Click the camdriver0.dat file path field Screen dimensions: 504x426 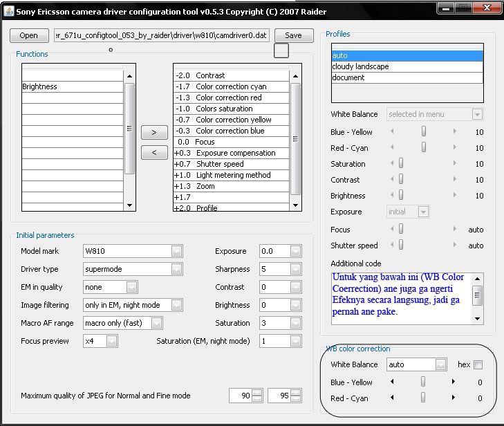[x=162, y=35]
